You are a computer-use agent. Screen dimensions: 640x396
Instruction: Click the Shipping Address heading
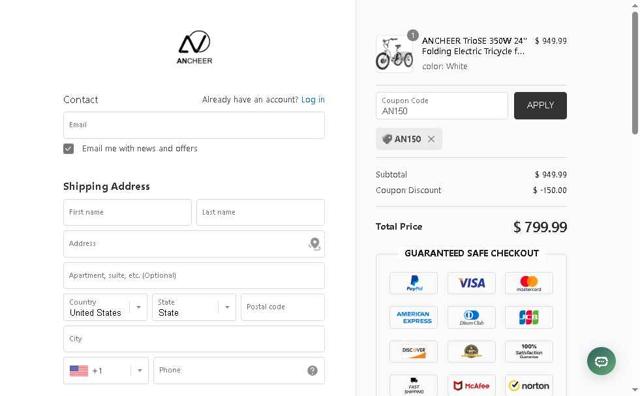tap(107, 187)
